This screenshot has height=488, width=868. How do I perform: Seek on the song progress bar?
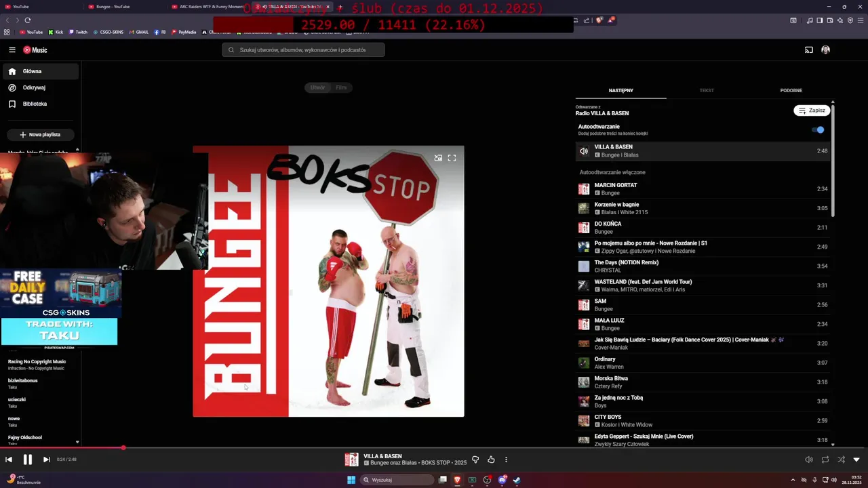click(x=434, y=448)
